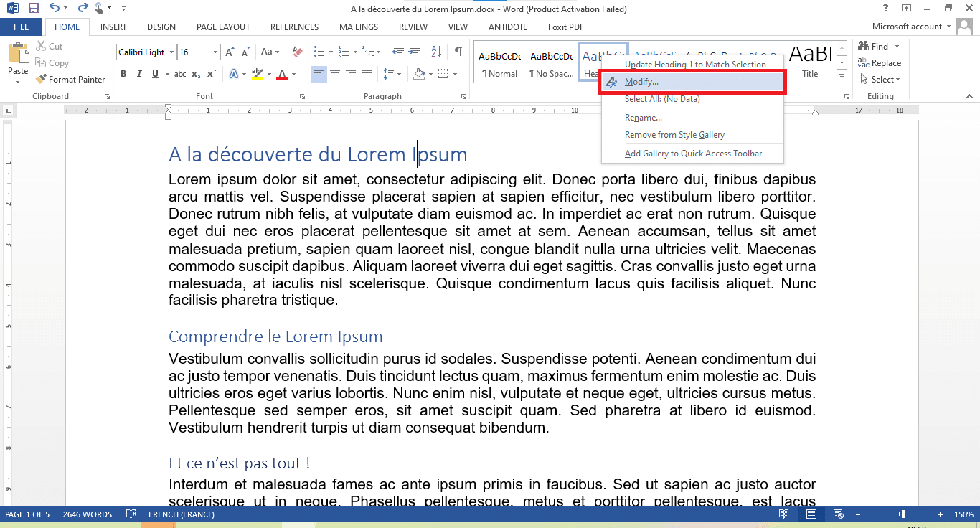This screenshot has width=980, height=528.
Task: Expand the highlight color dropdown arrow
Action: (x=269, y=74)
